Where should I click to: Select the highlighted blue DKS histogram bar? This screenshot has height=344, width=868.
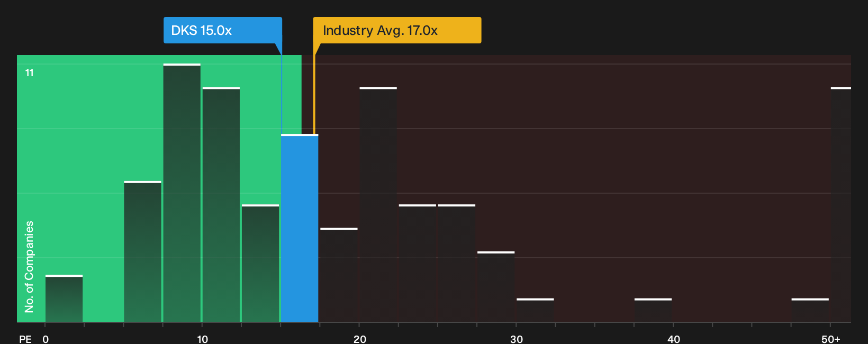pyautogui.click(x=300, y=228)
